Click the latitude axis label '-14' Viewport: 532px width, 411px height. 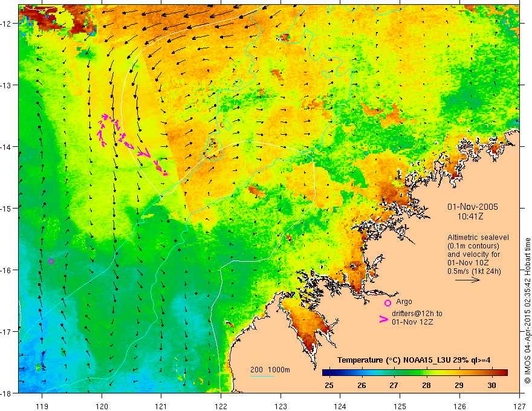click(x=6, y=146)
